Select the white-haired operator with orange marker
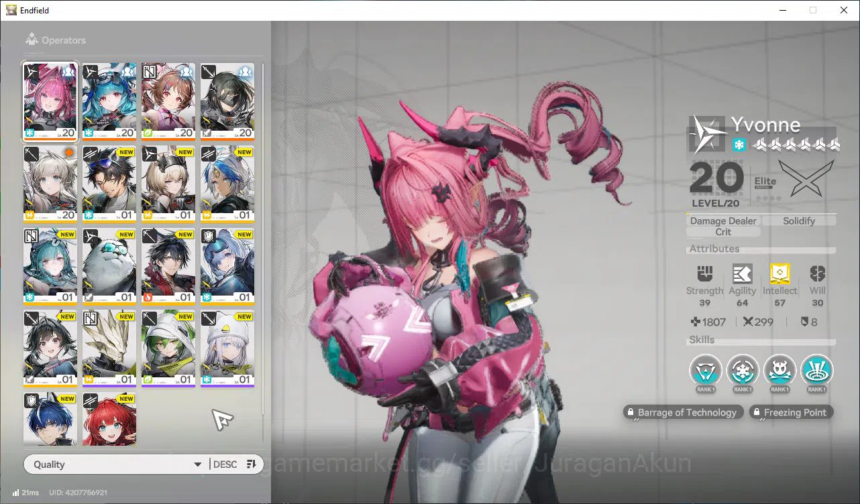 50,184
